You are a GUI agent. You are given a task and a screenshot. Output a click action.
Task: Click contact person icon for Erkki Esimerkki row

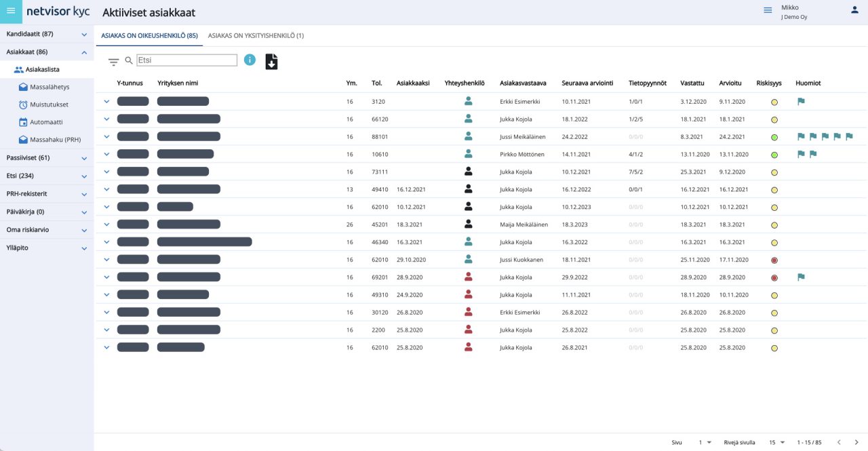click(468, 102)
